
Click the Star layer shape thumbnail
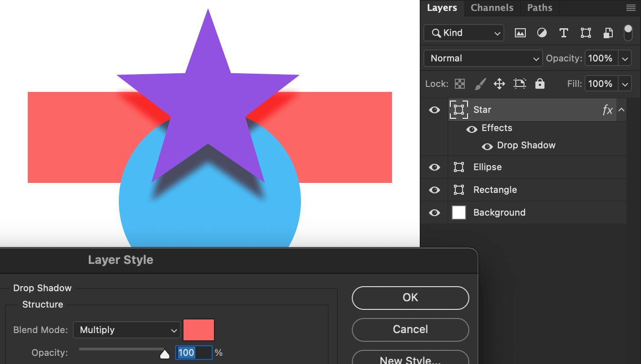(459, 110)
